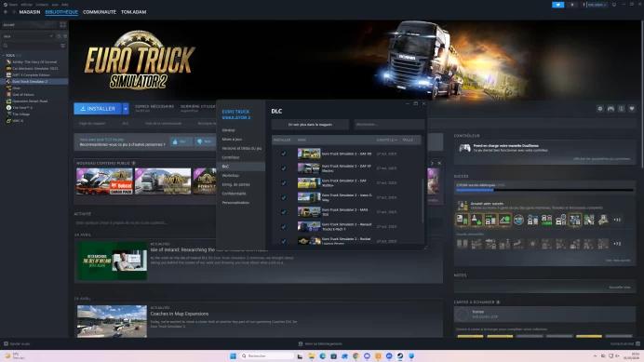Uncheck the Renault Trucks E-Tech T DLC checkbox

click(x=284, y=226)
